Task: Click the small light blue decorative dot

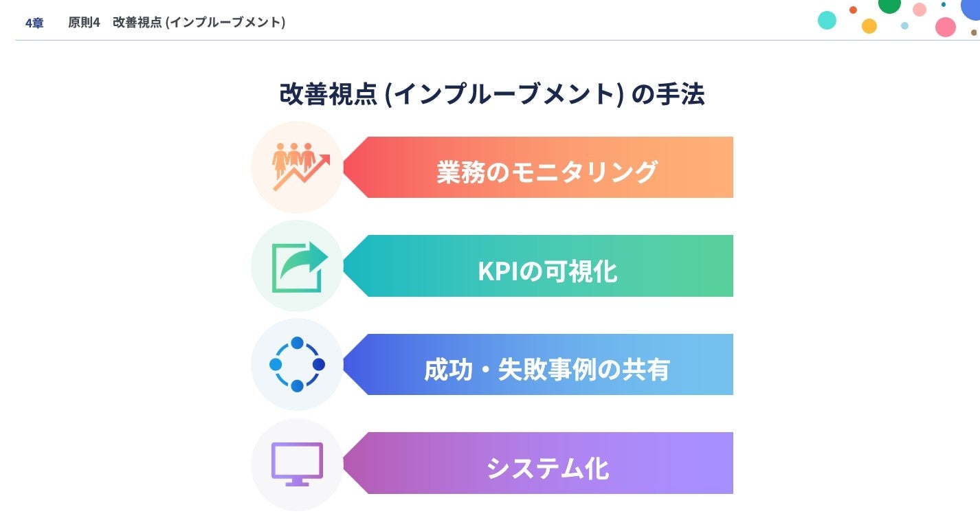Action: coord(904,26)
